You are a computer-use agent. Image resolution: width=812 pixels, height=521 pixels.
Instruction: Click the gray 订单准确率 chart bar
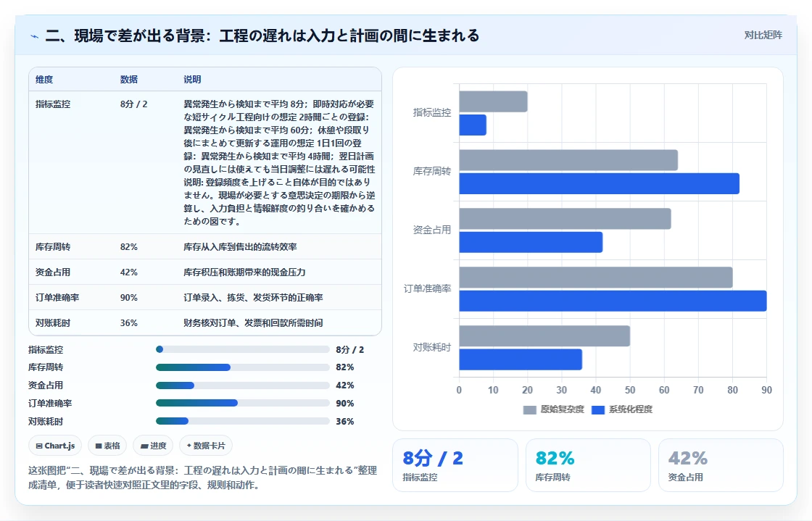click(596, 278)
